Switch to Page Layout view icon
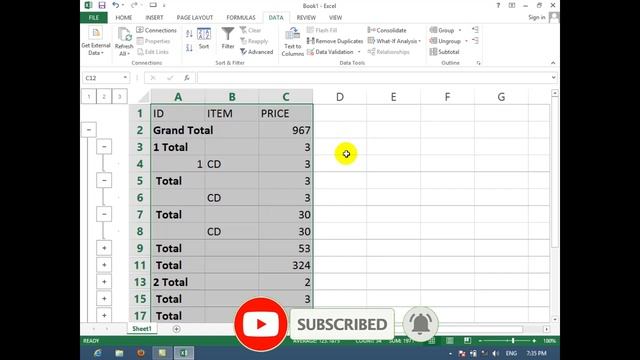Screen dimensions: 640x360 (x=449, y=341)
